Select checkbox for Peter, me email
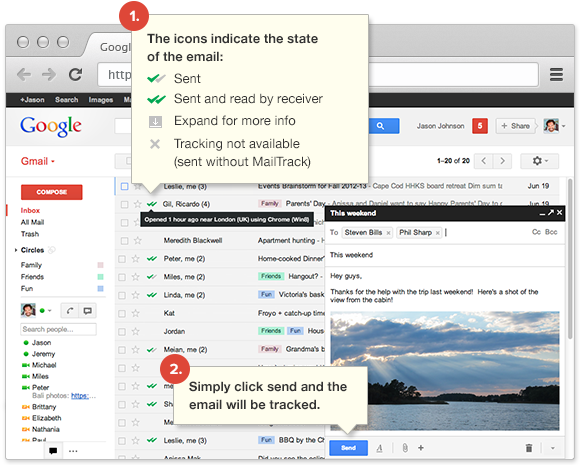Image resolution: width=580 pixels, height=465 pixels. [x=122, y=259]
